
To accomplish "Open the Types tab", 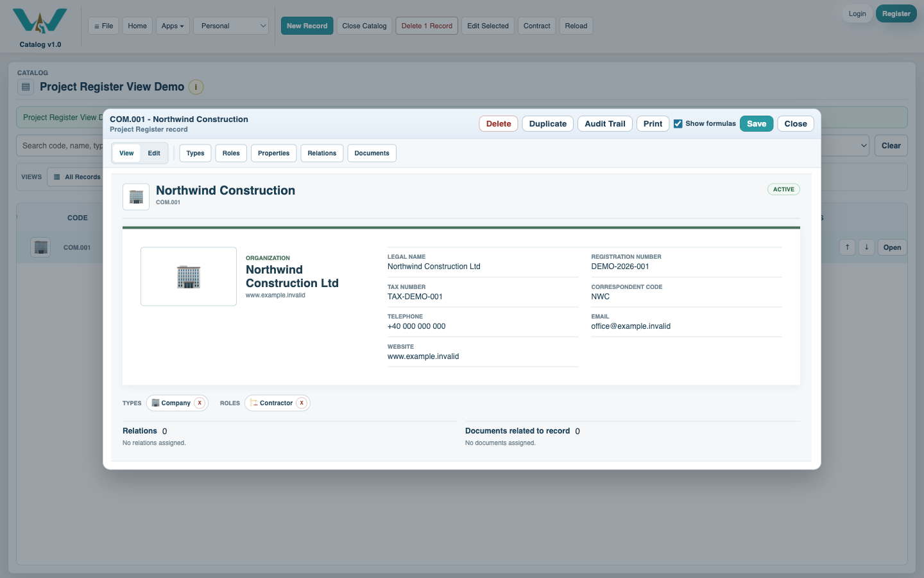I will pos(195,153).
